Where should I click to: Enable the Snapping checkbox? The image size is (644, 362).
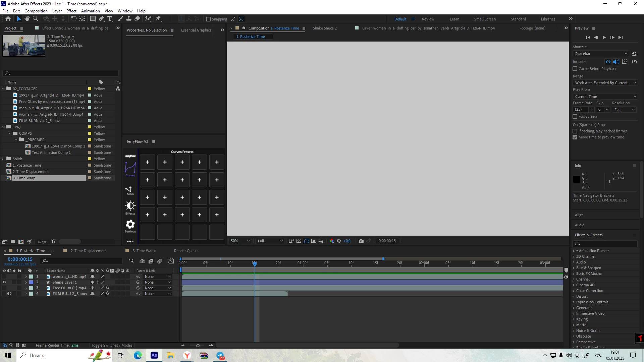tap(208, 19)
